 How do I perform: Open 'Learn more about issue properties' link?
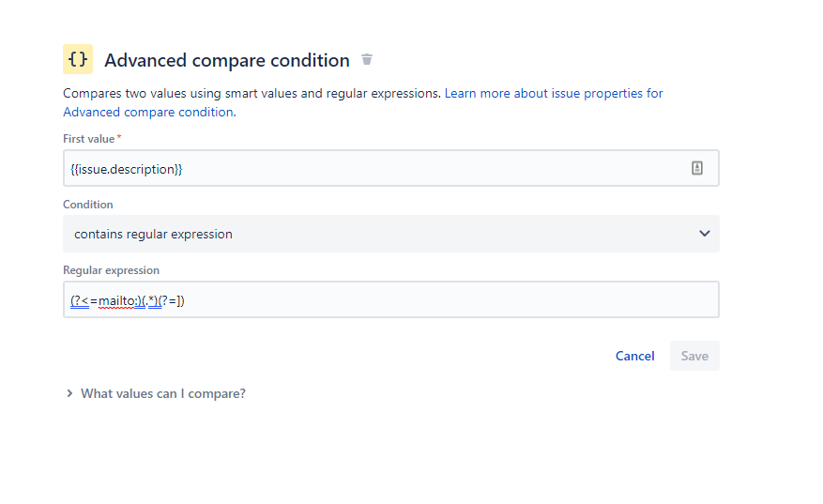pos(554,94)
